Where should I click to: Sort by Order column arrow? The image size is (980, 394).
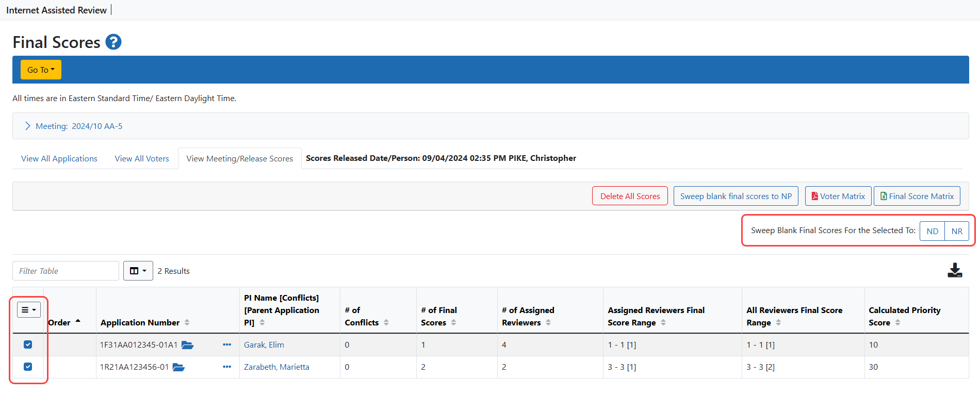pos(78,321)
